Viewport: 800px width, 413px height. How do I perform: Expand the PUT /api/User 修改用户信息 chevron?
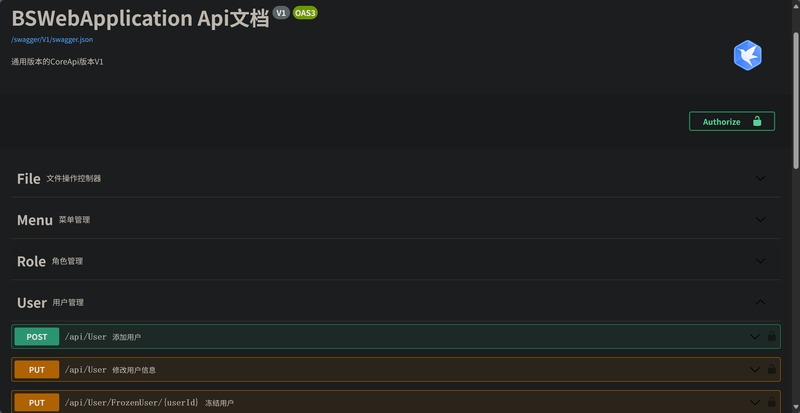click(755, 370)
